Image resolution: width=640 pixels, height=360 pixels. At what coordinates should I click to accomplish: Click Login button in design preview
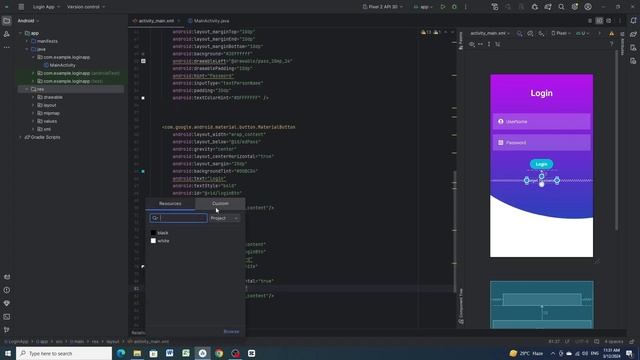(x=541, y=164)
